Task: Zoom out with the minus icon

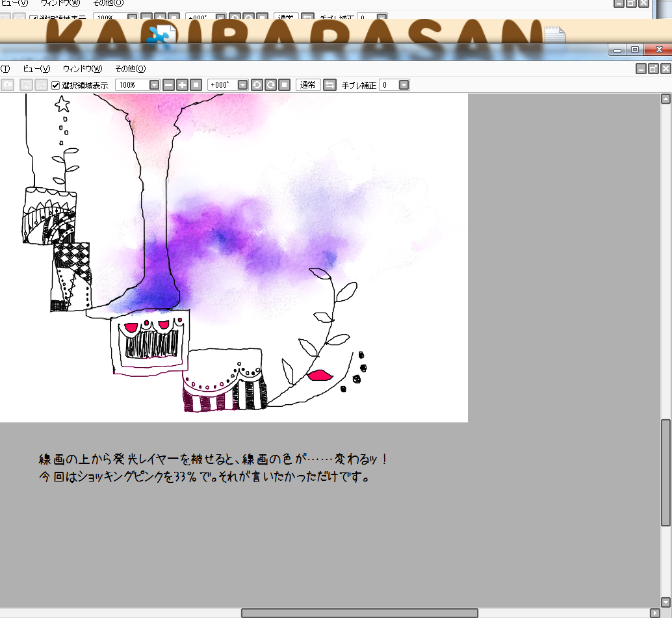Action: tap(169, 85)
